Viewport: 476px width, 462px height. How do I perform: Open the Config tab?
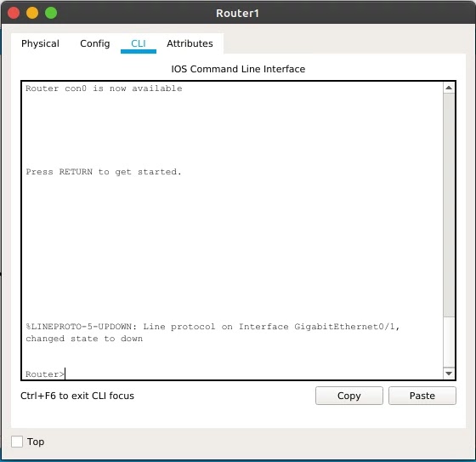(95, 43)
